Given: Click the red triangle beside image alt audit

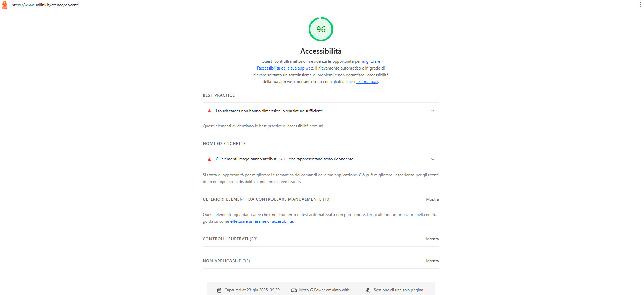Looking at the screenshot, I should point(209,159).
